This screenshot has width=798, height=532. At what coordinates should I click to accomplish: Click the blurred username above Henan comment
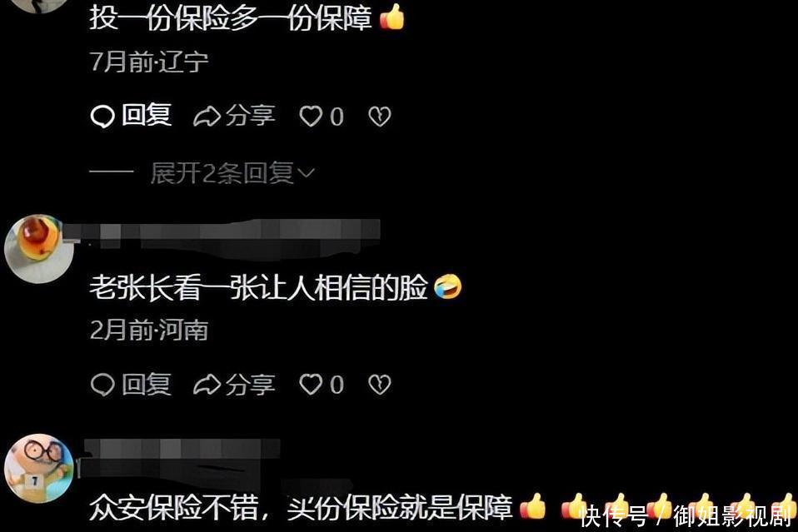pos(222,236)
